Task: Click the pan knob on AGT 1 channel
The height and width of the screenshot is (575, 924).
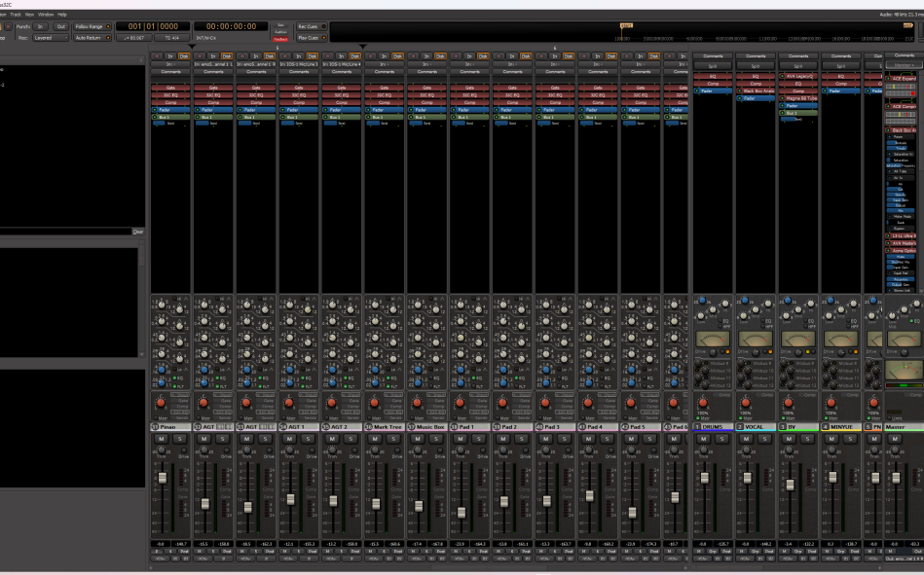Action: point(290,402)
